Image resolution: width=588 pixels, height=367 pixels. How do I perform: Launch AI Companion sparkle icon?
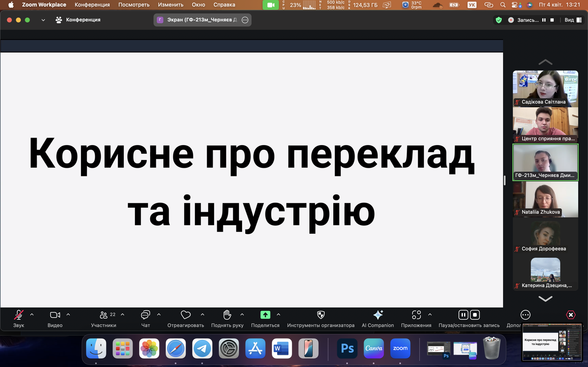[378, 315]
